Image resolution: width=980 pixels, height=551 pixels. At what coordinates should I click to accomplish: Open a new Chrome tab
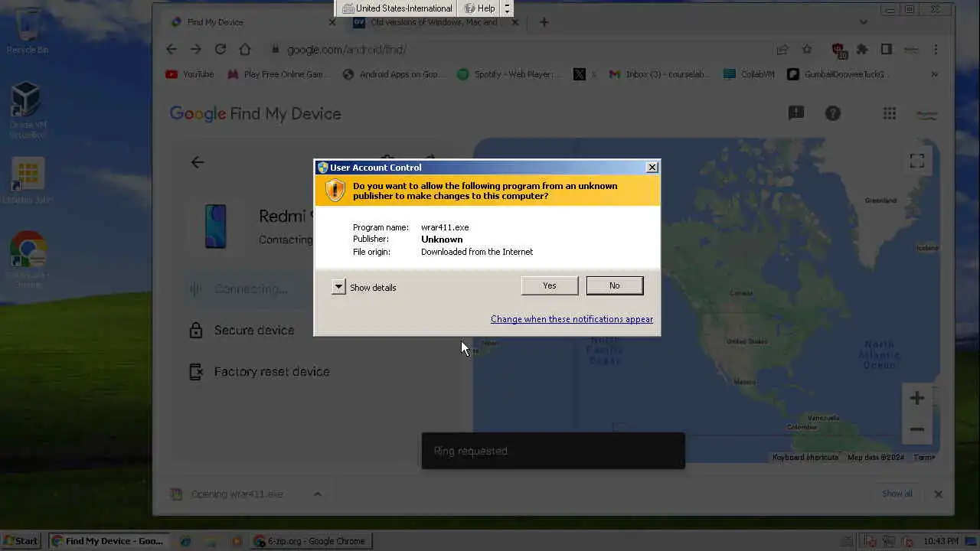[544, 22]
